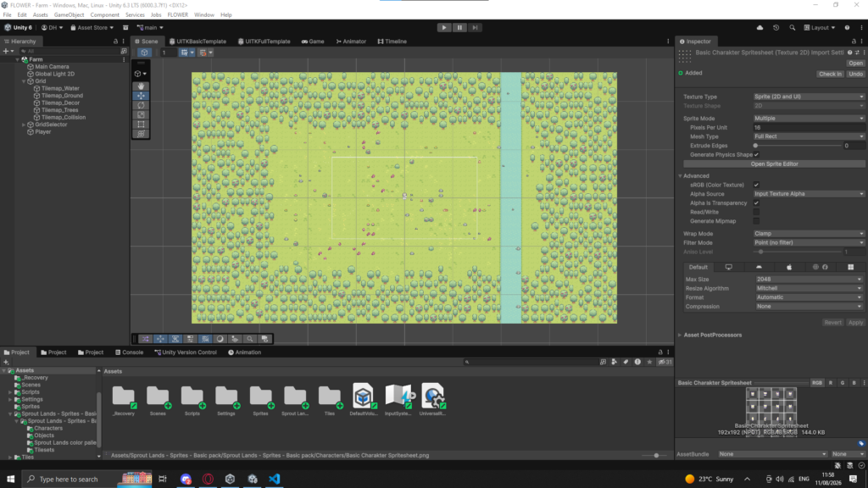
Task: Switch to the Game tab
Action: point(314,42)
